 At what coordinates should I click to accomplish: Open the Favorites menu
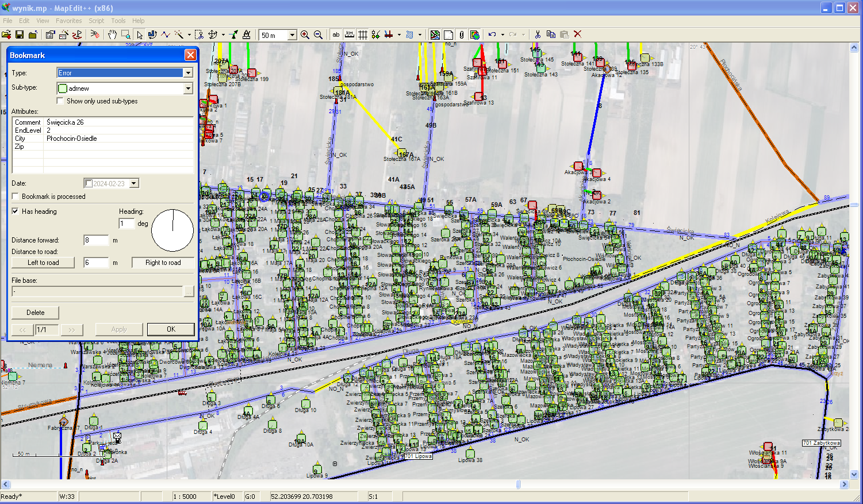click(68, 21)
